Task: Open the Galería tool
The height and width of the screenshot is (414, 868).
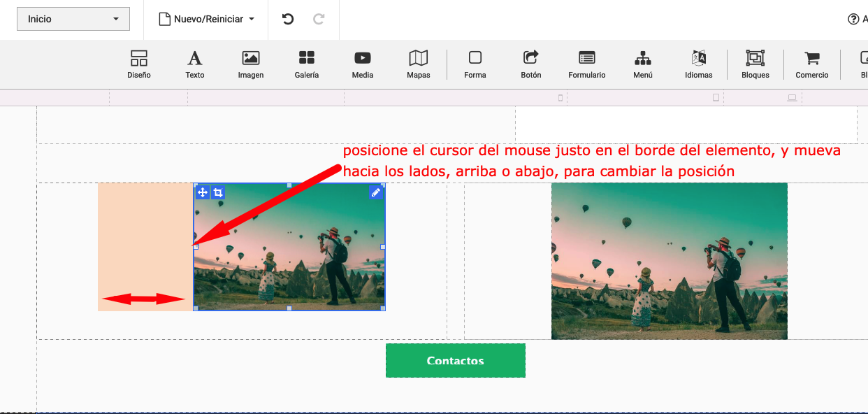Action: coord(306,64)
